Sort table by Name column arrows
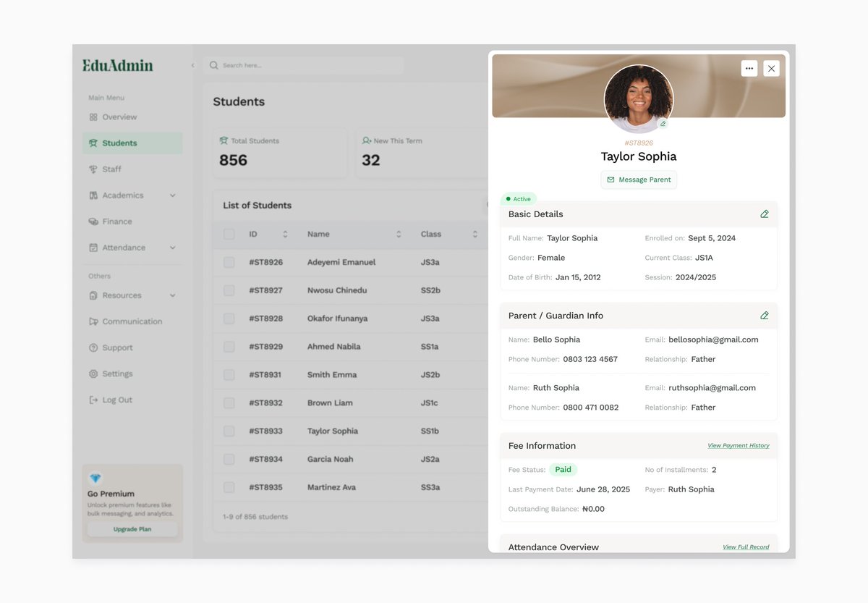Viewport: 868px width, 603px height. [x=399, y=235]
